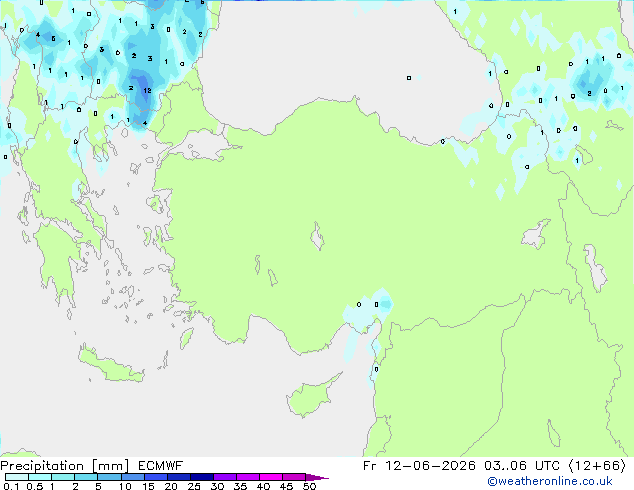Image resolution: width=634 pixels, height=490 pixels.
Task: Click the "20" legend scale label
Action: 171,486
